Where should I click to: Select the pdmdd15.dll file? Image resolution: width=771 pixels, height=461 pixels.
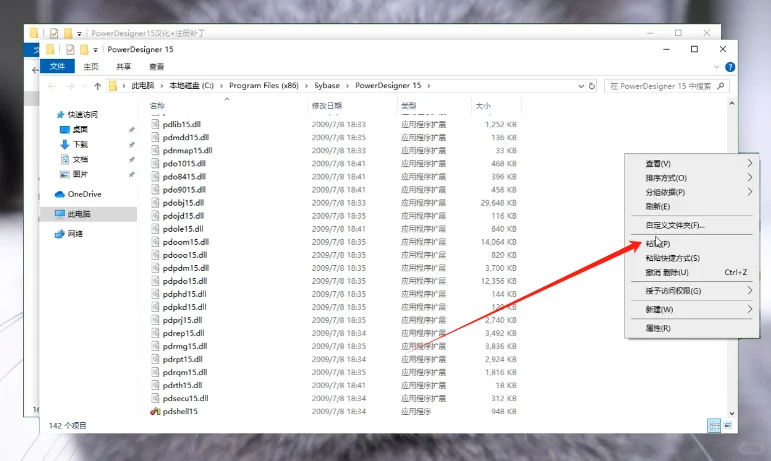(x=186, y=137)
